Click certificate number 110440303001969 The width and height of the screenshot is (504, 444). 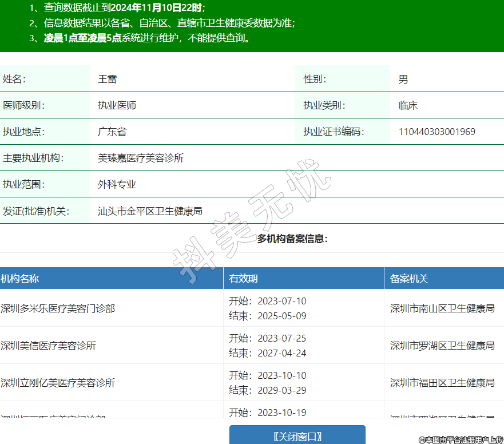(x=436, y=132)
